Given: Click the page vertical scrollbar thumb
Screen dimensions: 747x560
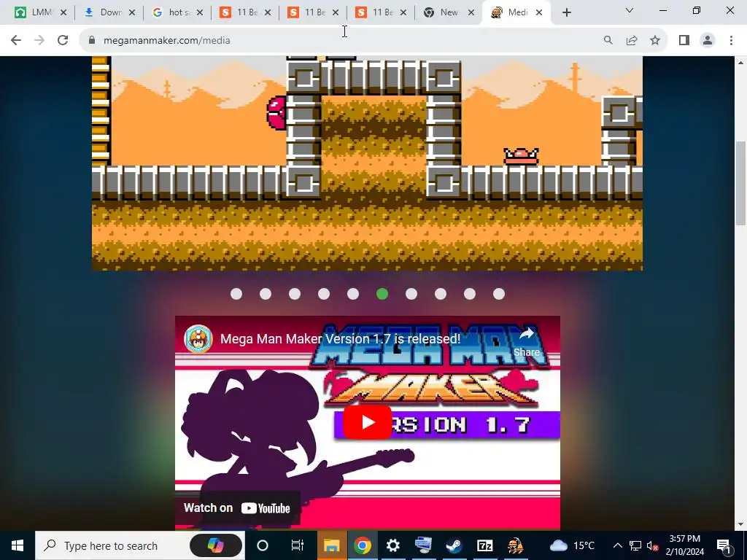Looking at the screenshot, I should click(x=740, y=183).
